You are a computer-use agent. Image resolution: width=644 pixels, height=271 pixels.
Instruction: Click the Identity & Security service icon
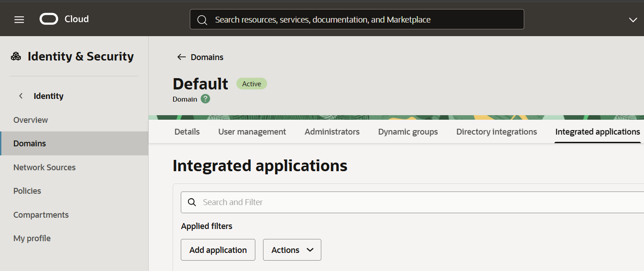16,56
